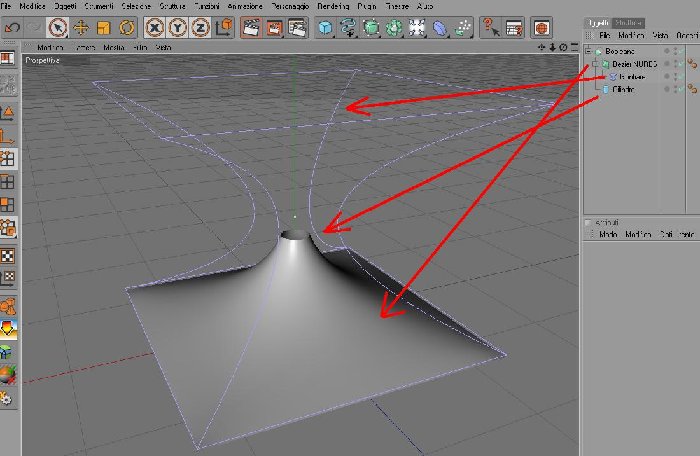Activate the Rotate tool

point(127,28)
